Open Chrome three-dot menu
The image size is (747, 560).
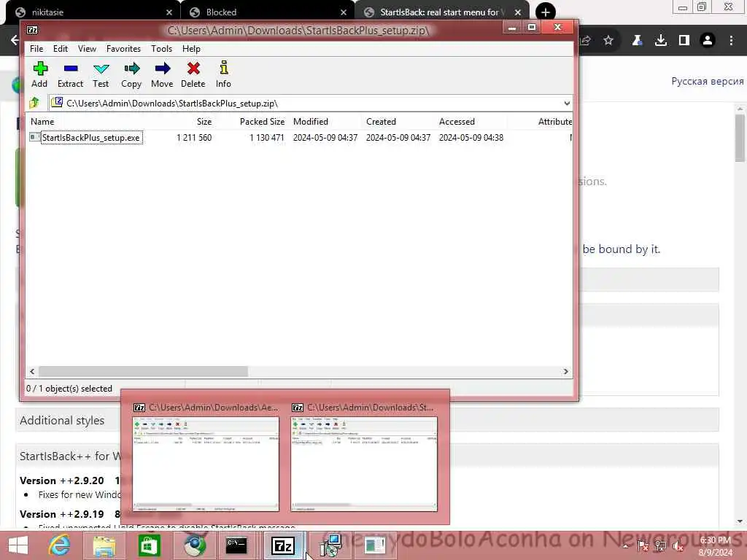tap(731, 41)
